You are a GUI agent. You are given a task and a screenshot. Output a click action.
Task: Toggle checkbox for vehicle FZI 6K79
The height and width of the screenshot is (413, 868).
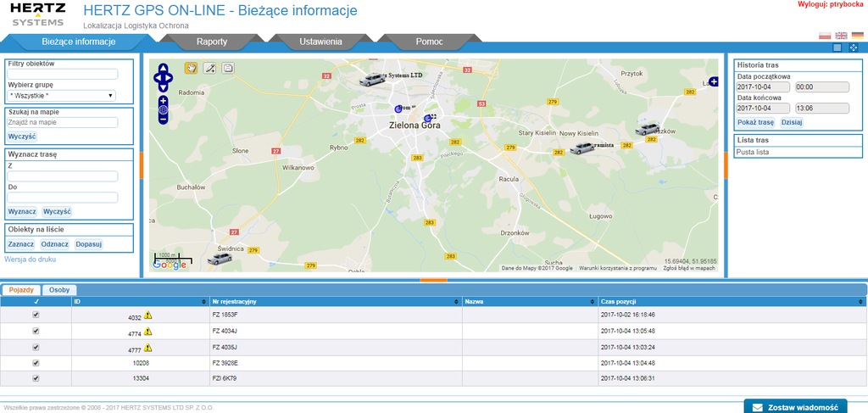36,378
